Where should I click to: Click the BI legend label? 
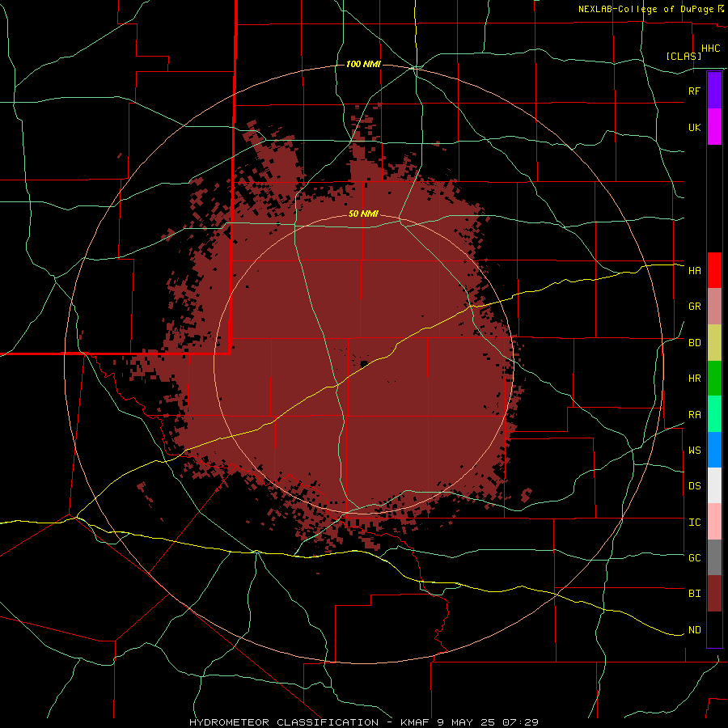[694, 594]
